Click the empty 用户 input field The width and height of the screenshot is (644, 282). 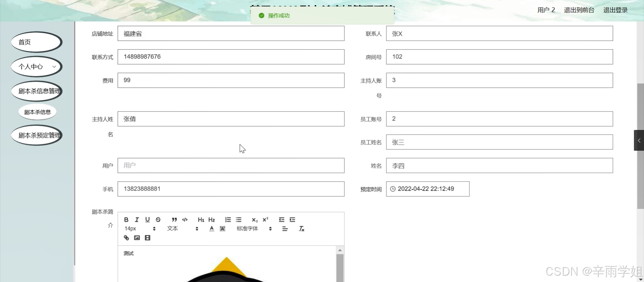pyautogui.click(x=231, y=165)
